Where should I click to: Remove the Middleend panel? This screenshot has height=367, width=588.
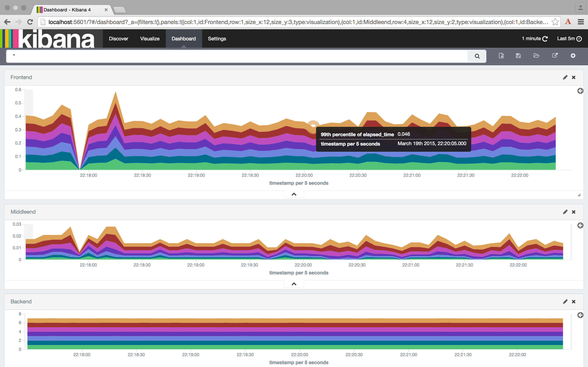pos(574,212)
